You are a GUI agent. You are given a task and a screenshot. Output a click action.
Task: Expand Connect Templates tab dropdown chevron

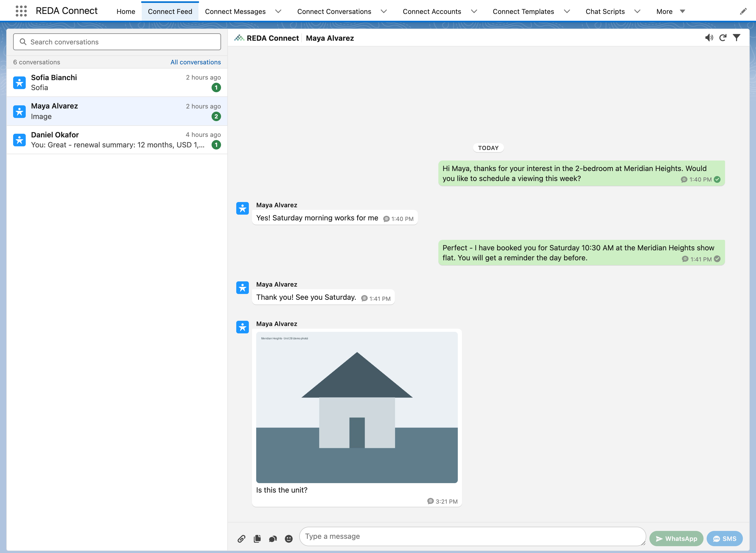[567, 11]
